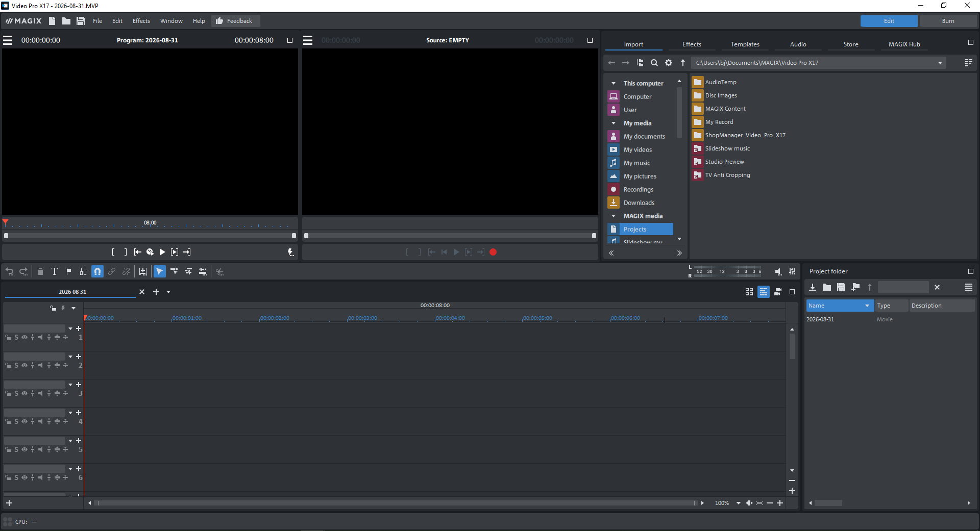980x531 pixels.
Task: Switch to multicam mode icon
Action: [x=778, y=292]
